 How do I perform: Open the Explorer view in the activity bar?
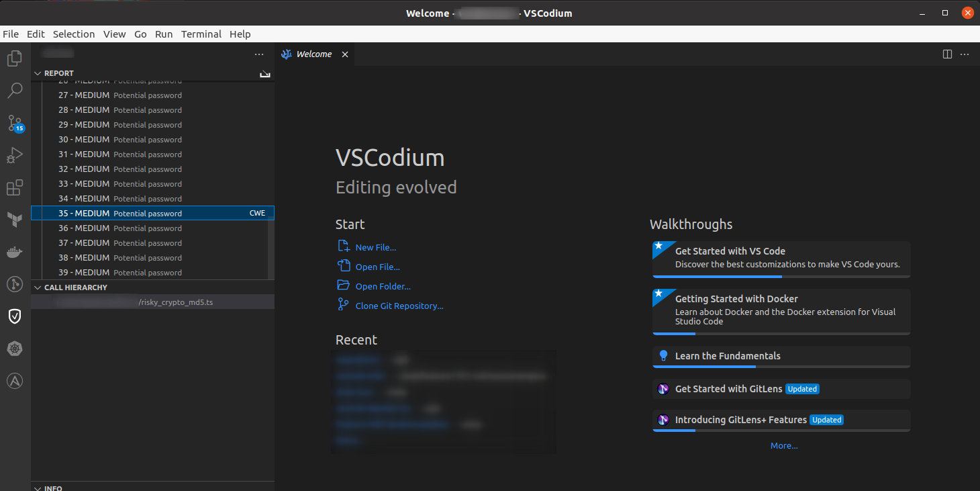15,58
